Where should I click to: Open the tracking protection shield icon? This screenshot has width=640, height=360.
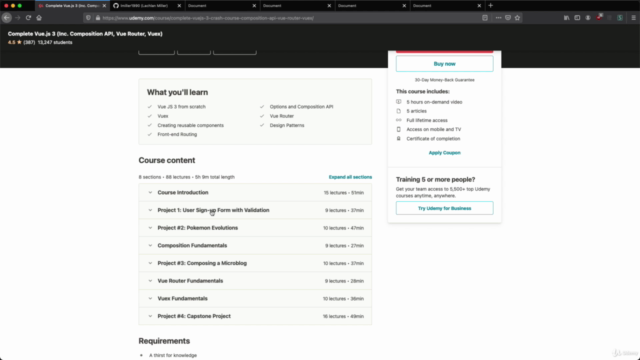(x=88, y=18)
